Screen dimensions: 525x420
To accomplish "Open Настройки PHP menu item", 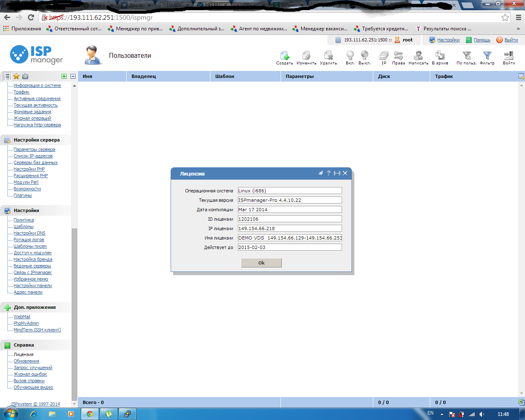I will 29,169.
